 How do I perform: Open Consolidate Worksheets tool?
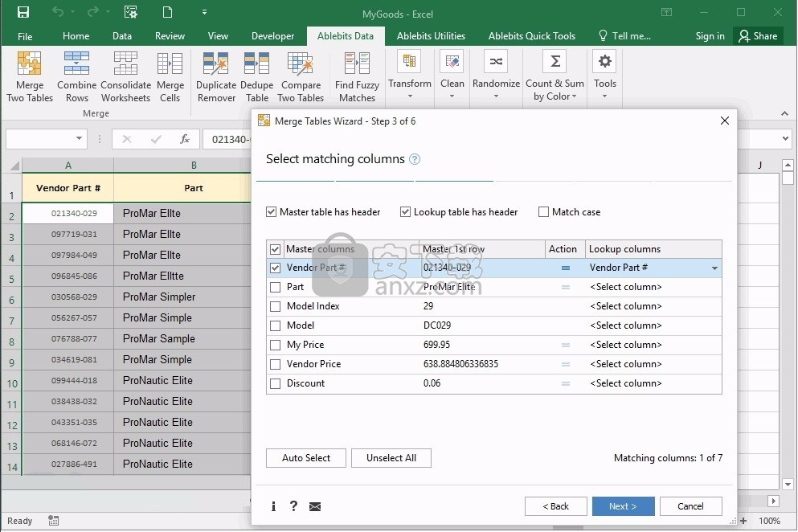pyautogui.click(x=125, y=77)
